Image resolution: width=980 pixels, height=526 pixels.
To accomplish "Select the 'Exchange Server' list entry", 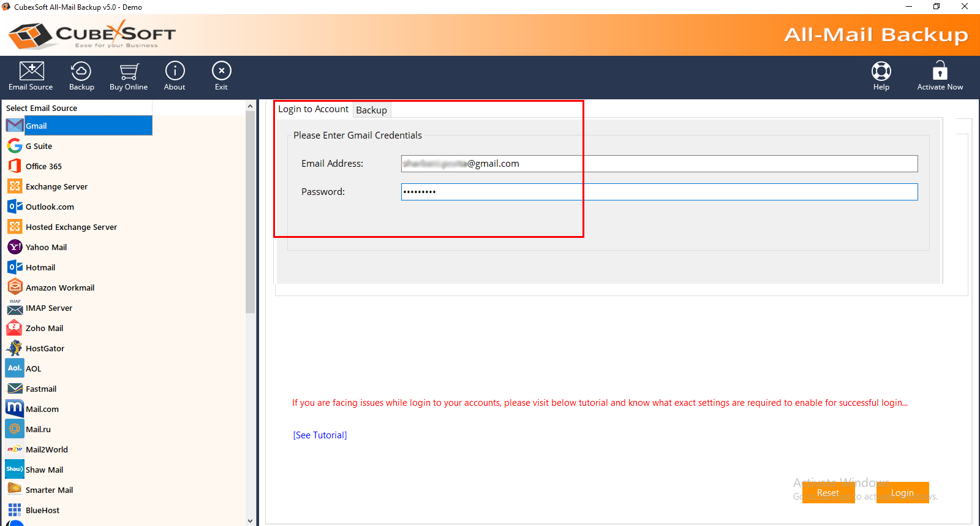I will tap(56, 186).
